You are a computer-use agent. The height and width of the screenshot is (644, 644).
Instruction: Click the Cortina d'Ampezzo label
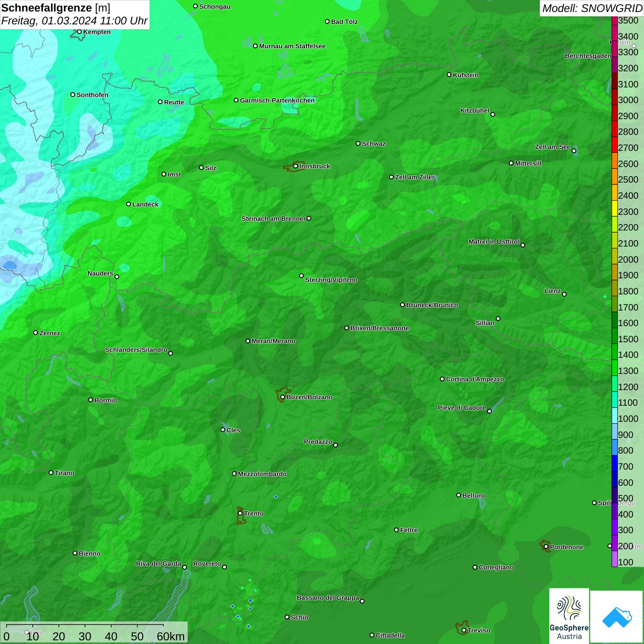[x=475, y=379]
